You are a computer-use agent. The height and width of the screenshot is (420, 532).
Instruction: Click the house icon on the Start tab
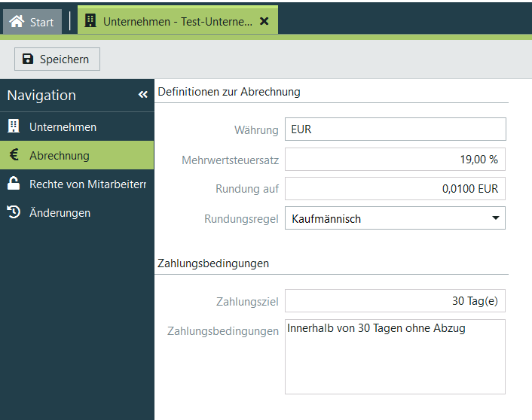tap(17, 21)
